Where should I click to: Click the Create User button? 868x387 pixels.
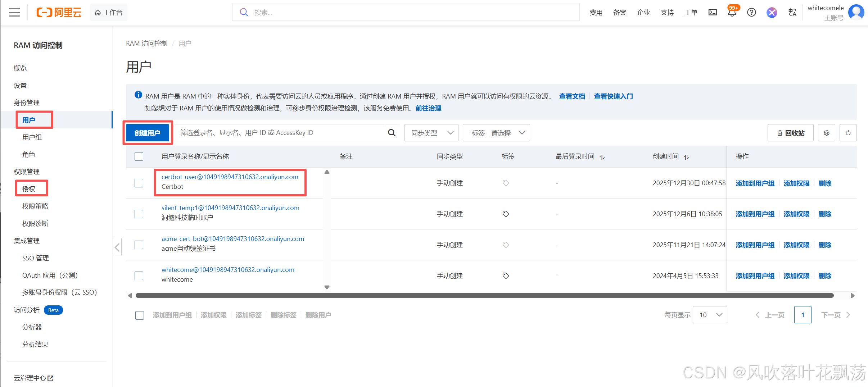coord(148,133)
